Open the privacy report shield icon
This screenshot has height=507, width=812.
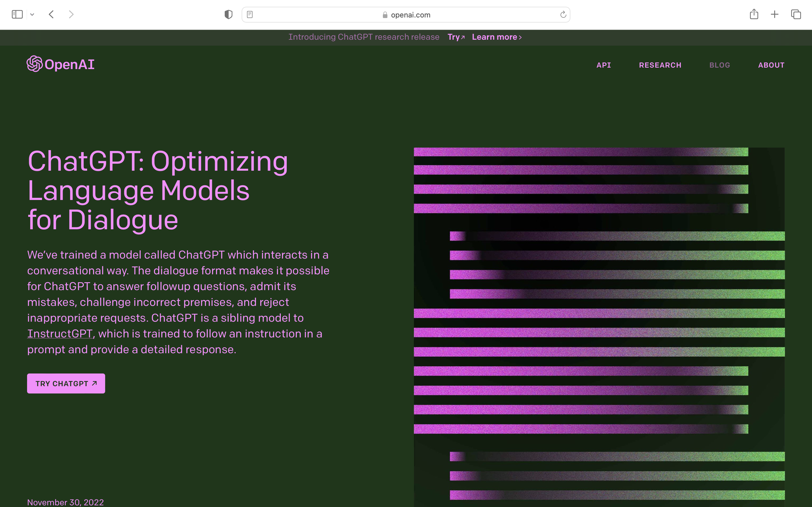(x=228, y=14)
